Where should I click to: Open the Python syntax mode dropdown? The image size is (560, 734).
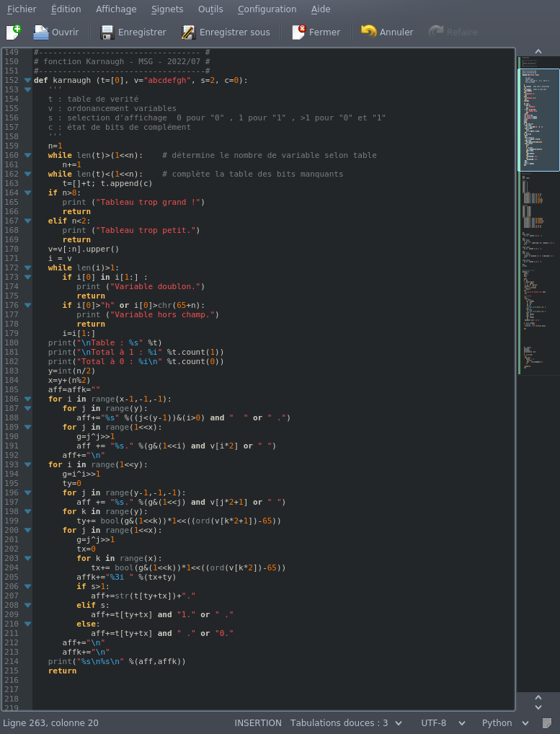point(505,722)
